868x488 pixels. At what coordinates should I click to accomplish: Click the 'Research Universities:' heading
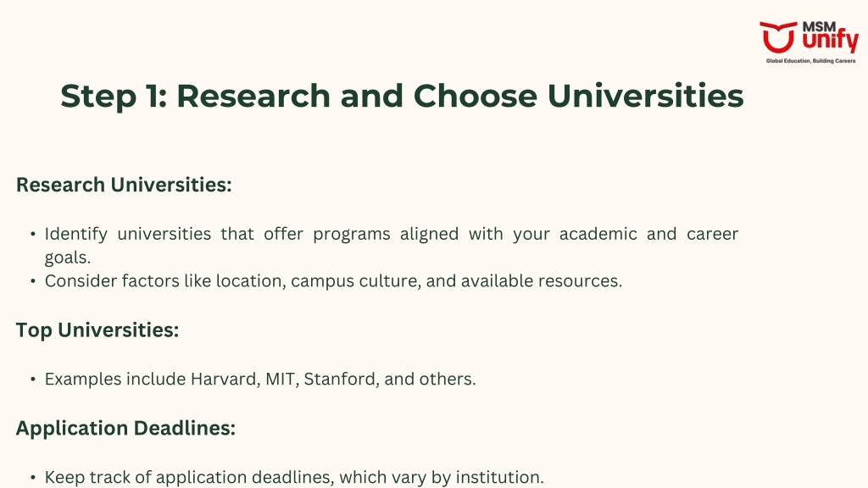(124, 185)
